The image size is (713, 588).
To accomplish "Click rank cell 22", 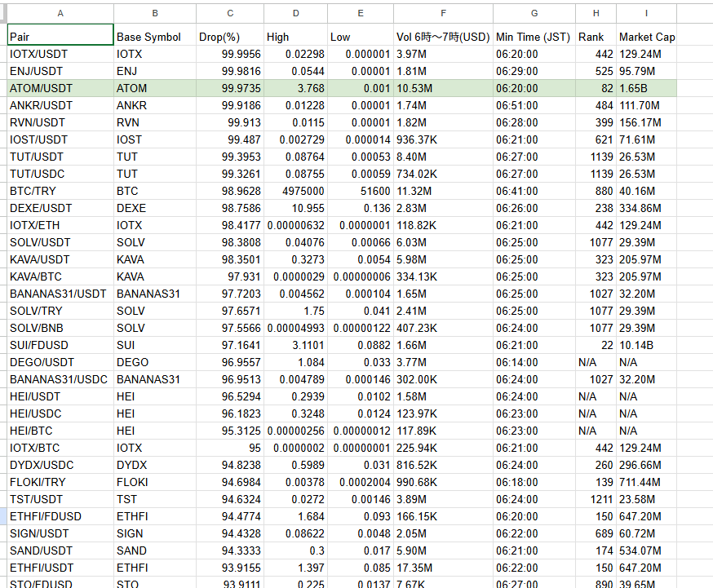I will [x=596, y=345].
